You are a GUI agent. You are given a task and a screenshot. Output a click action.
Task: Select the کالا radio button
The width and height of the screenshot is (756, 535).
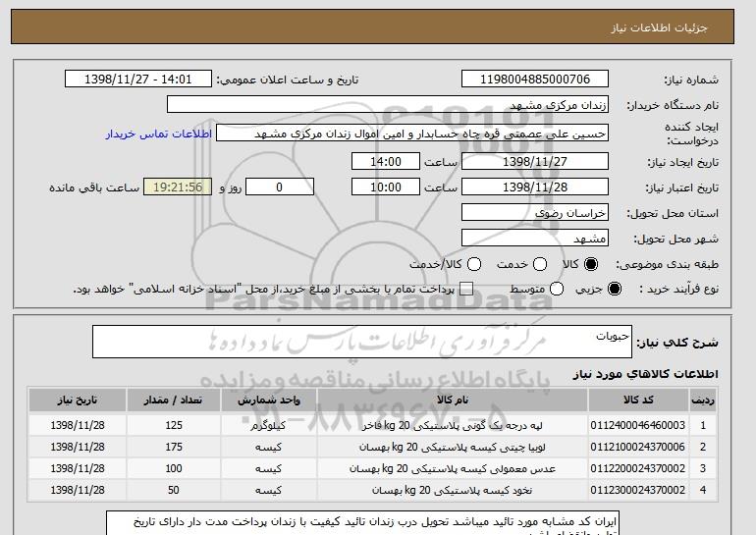(x=591, y=264)
